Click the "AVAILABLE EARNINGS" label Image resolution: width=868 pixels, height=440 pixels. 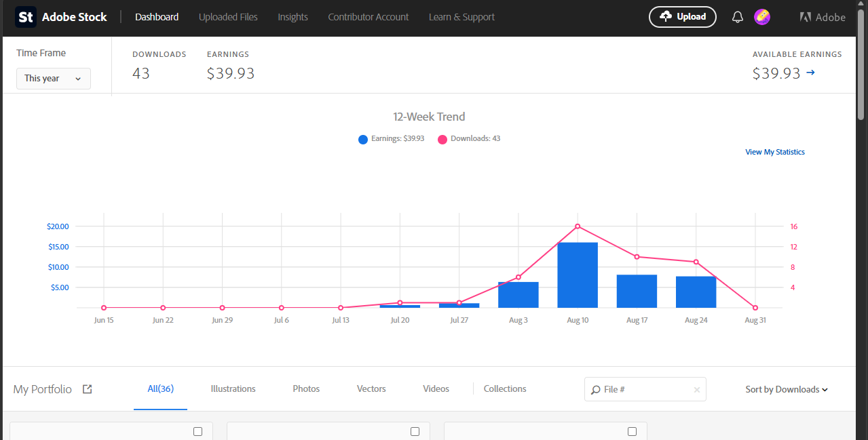coord(797,54)
